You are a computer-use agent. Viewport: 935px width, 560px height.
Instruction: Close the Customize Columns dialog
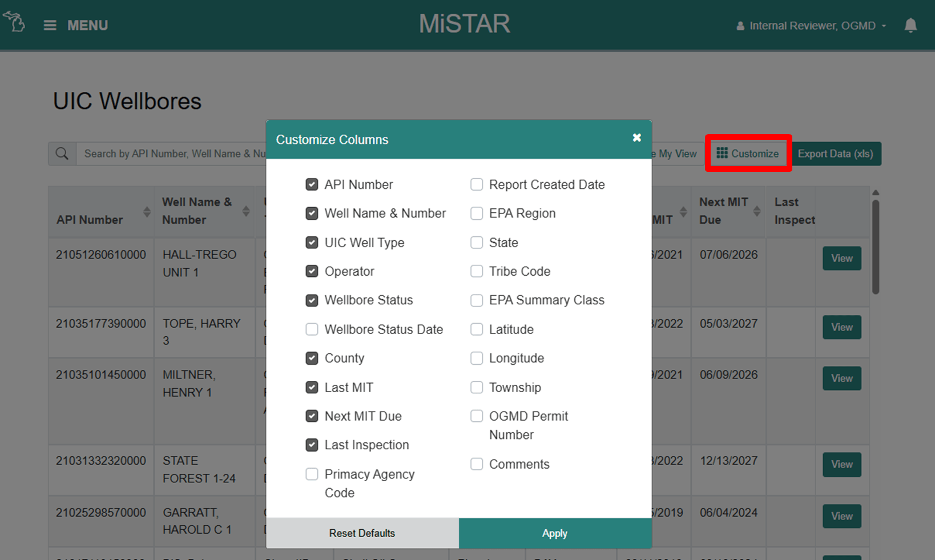tap(636, 138)
